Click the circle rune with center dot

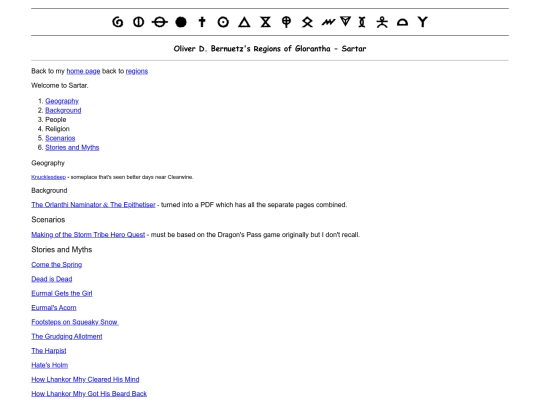point(223,22)
